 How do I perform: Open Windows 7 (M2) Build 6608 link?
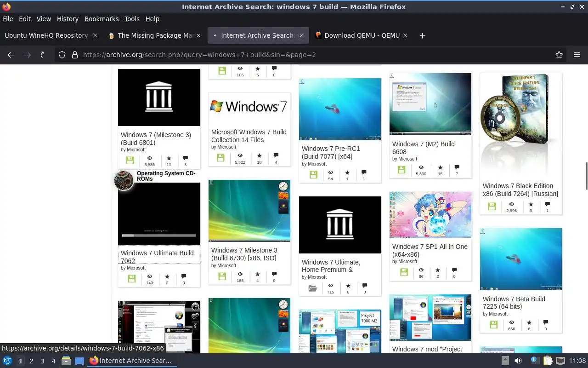(x=423, y=148)
